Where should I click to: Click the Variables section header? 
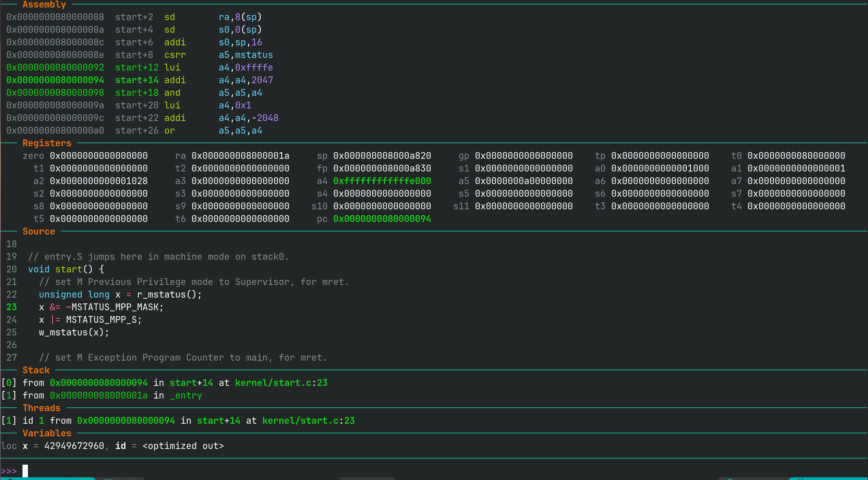[x=47, y=433]
